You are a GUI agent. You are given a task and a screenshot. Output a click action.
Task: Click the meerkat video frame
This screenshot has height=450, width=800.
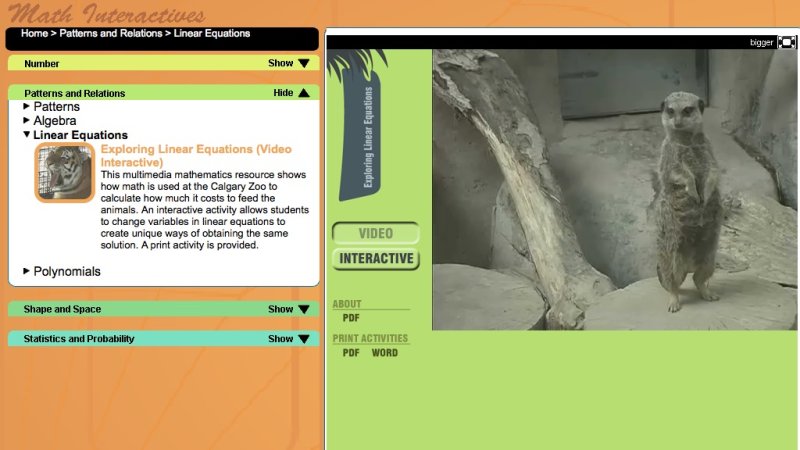[614, 189]
